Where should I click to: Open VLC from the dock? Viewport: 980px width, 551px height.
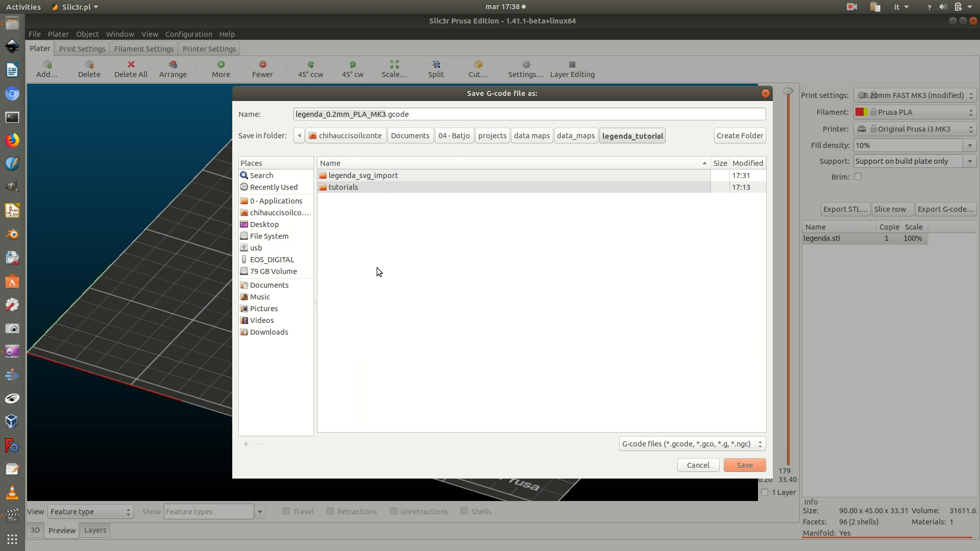pos(12,492)
